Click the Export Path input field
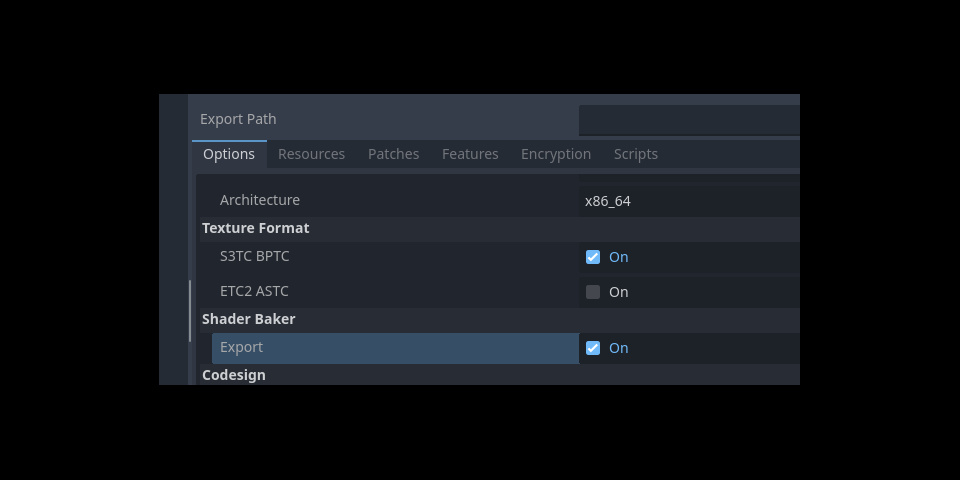Screen dimensions: 960x480 click(x=689, y=120)
